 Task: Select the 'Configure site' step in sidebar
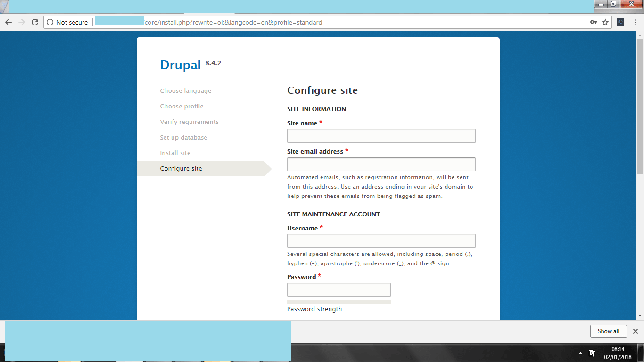click(181, 169)
